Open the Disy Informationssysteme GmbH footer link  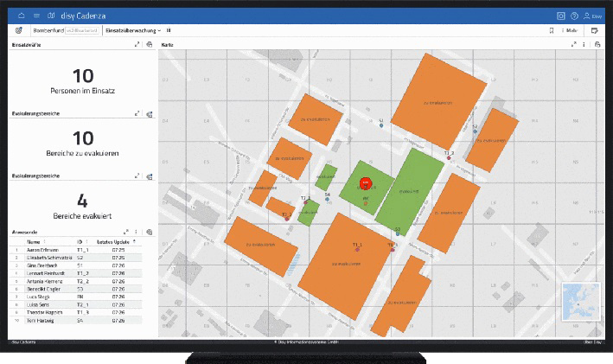(x=306, y=342)
